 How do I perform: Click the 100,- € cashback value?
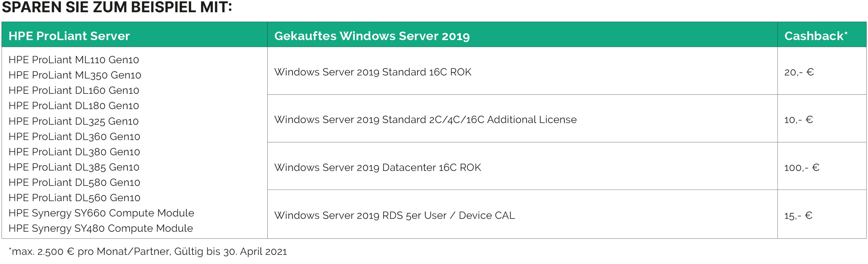coord(802,168)
